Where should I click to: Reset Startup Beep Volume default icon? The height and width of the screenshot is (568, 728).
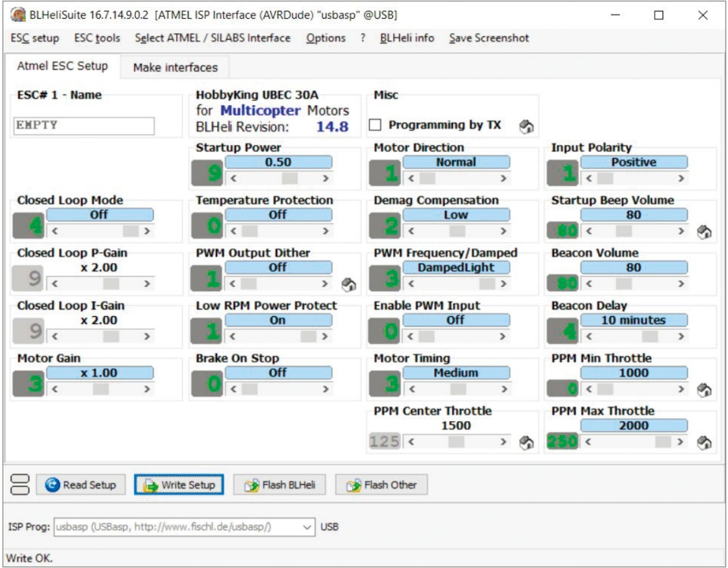point(704,232)
